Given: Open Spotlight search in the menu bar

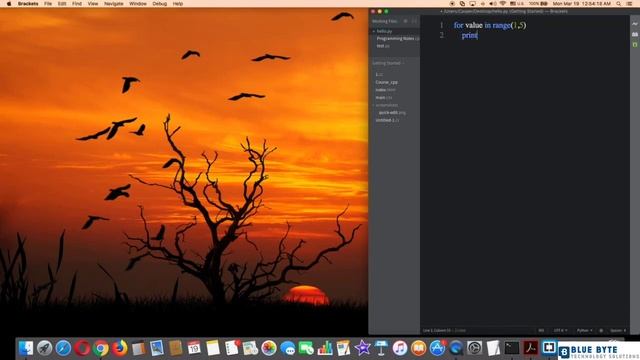Looking at the screenshot, I should (618, 4).
